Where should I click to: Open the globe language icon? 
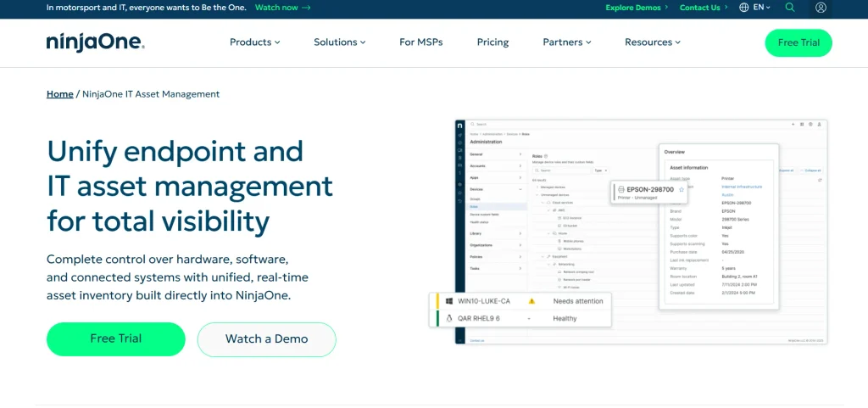click(744, 8)
